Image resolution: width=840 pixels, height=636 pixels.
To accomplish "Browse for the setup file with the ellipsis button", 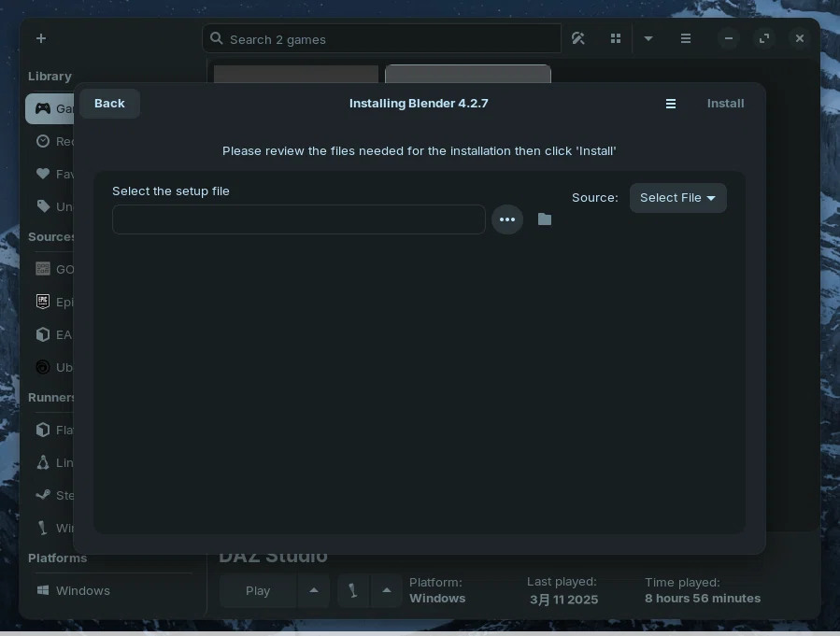I will pyautogui.click(x=506, y=219).
